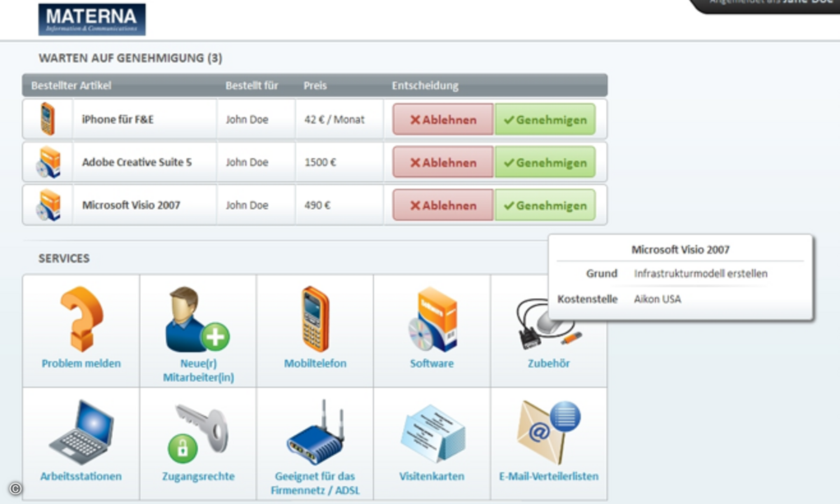Open the Software service link
This screenshot has height=504, width=840.
tap(432, 363)
